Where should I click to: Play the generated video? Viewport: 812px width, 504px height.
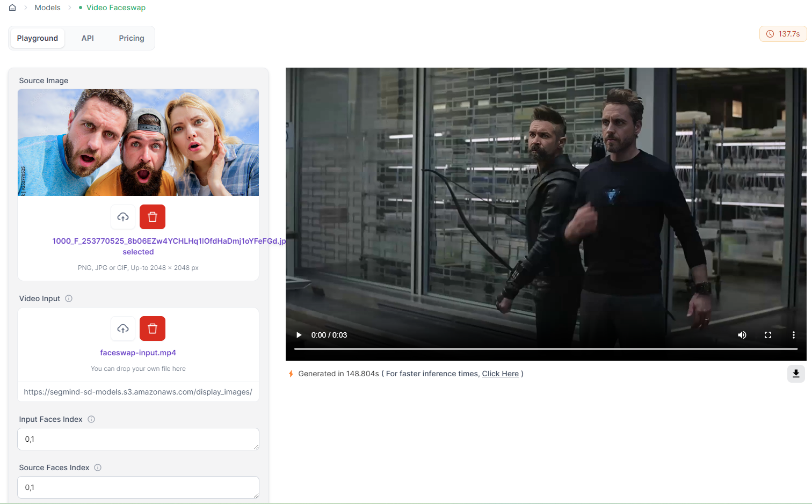(x=299, y=335)
